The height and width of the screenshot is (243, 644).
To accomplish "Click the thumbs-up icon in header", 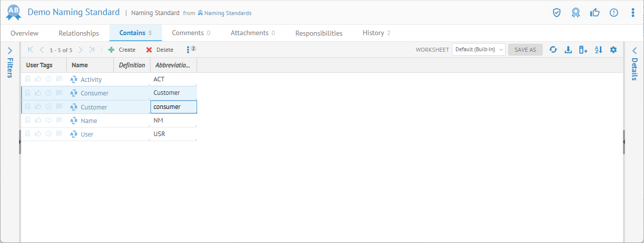I will tap(595, 13).
